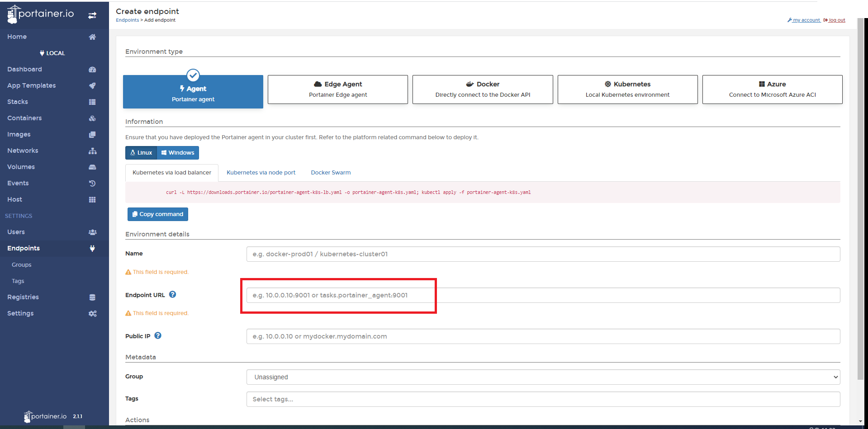Viewport: 868px width, 429px height.
Task: Open Tags under Endpoints
Action: point(54,281)
